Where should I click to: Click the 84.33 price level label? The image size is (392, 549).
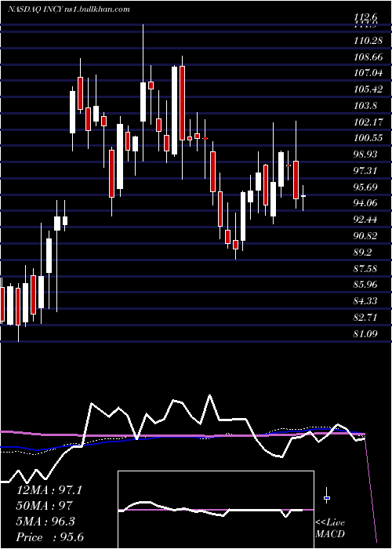click(366, 300)
